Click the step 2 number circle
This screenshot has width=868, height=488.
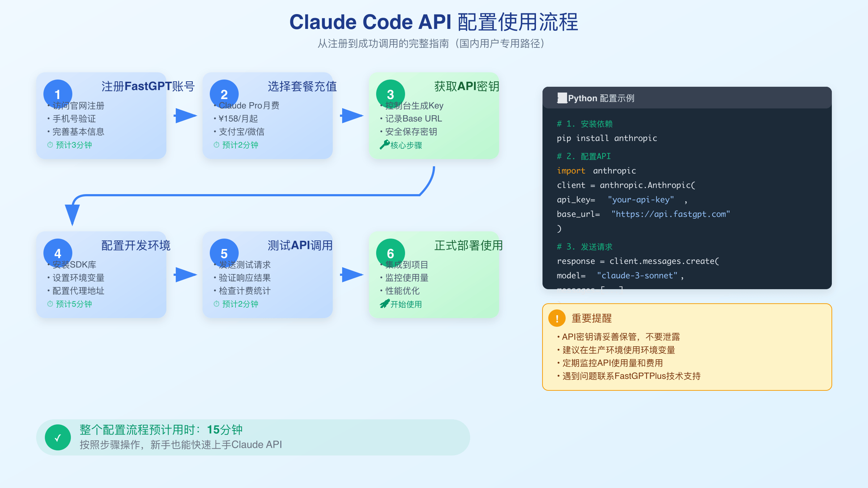click(x=224, y=94)
